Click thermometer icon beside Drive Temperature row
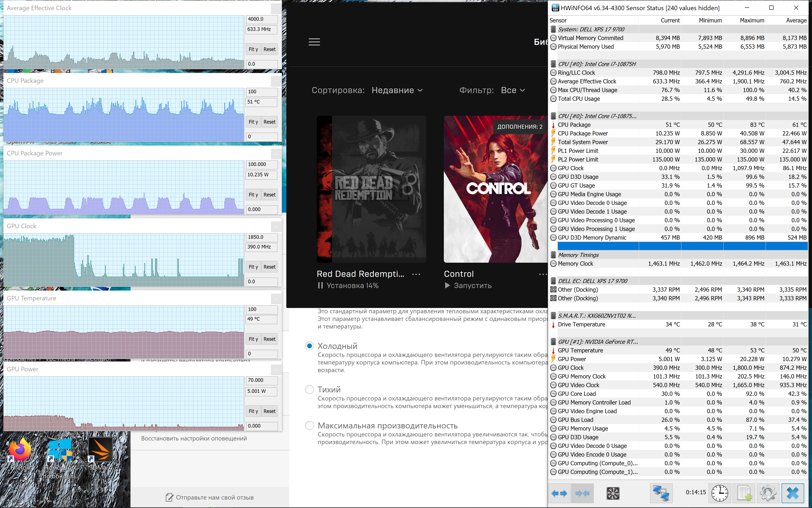The width and height of the screenshot is (812, 508). (553, 324)
